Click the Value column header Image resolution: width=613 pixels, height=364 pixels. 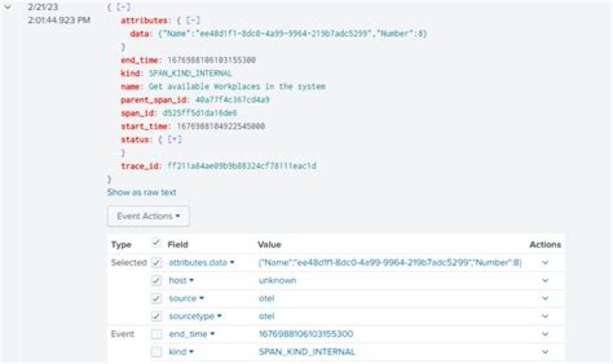click(269, 244)
